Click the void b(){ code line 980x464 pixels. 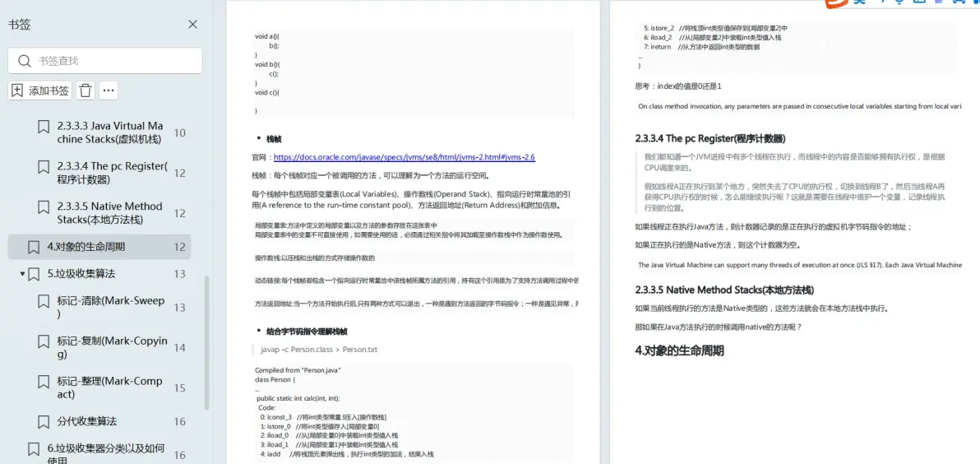pos(267,64)
